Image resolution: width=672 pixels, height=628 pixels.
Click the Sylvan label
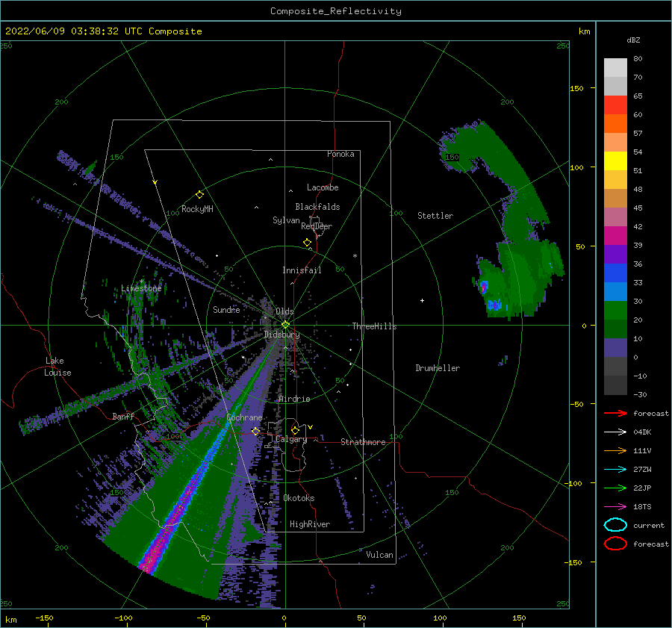point(286,220)
